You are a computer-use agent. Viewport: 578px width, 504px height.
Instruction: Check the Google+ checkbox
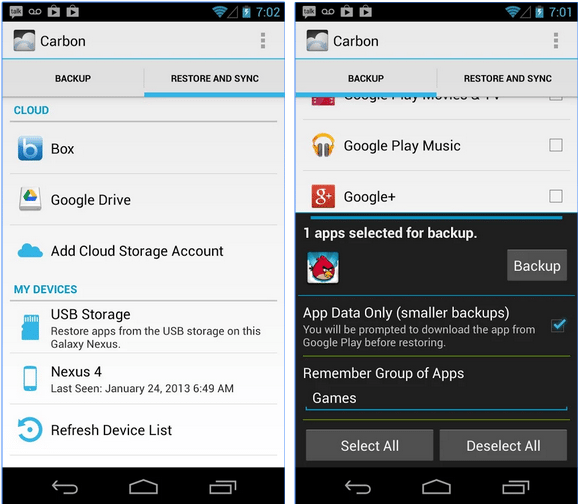point(556,196)
